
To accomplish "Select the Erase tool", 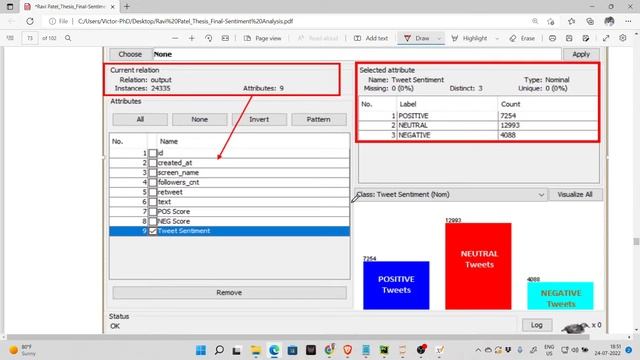I will 522,38.
